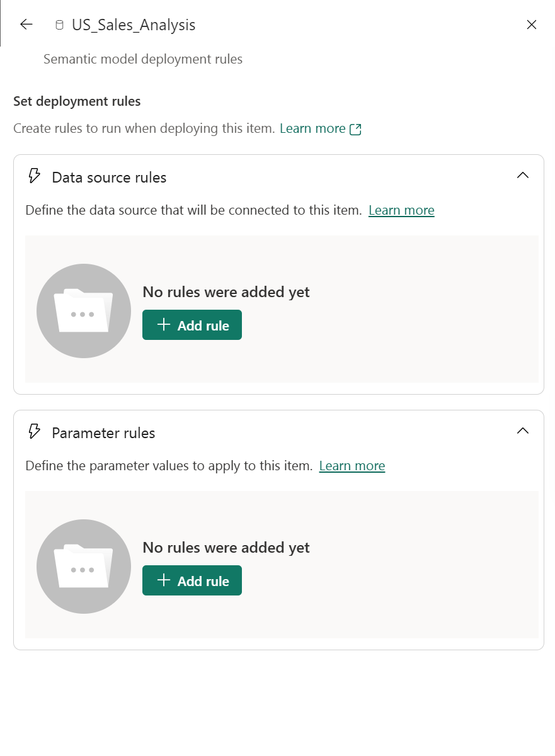Click the plus icon on Parameter Add rule

click(164, 580)
